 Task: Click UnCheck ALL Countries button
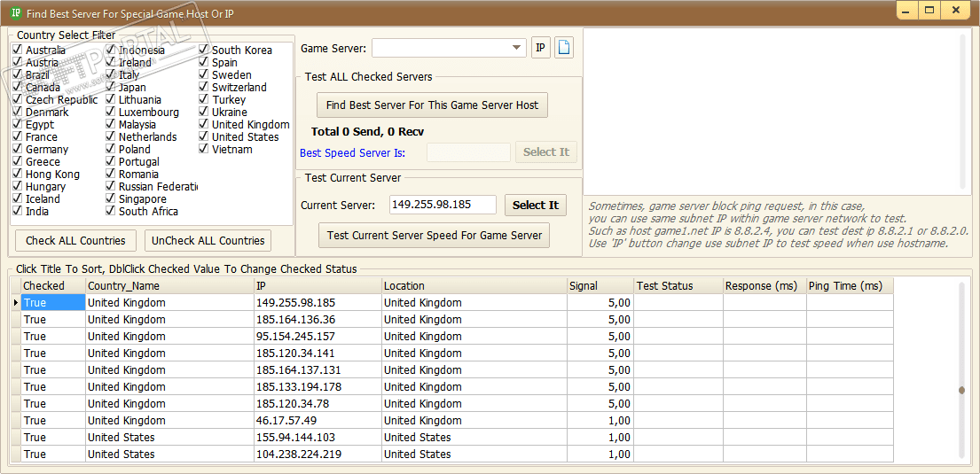[x=208, y=240]
